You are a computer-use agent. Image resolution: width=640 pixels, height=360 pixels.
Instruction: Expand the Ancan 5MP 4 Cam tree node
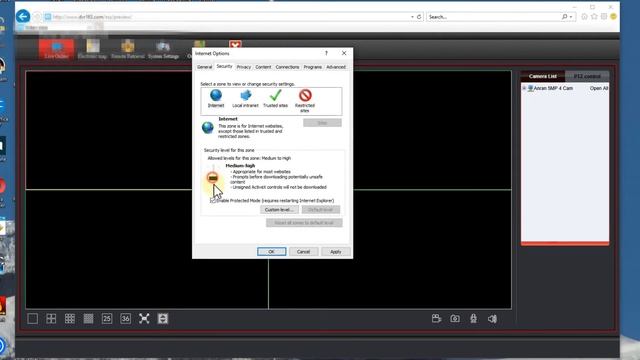point(524,88)
